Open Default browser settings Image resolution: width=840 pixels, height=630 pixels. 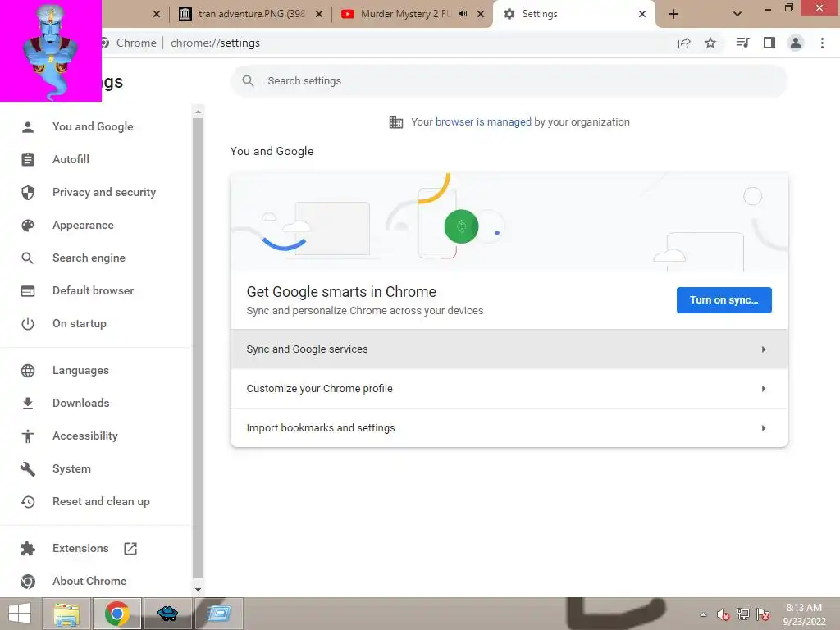point(94,290)
